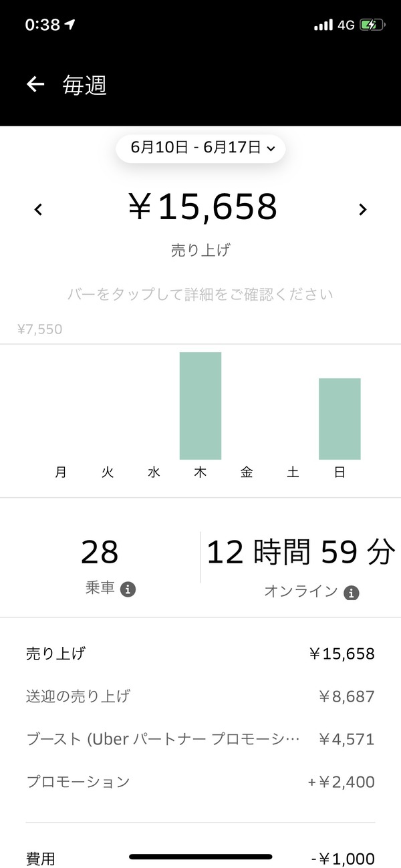This screenshot has width=401, height=868.
Task: Go to previous week with left chevron
Action: pos(39,210)
